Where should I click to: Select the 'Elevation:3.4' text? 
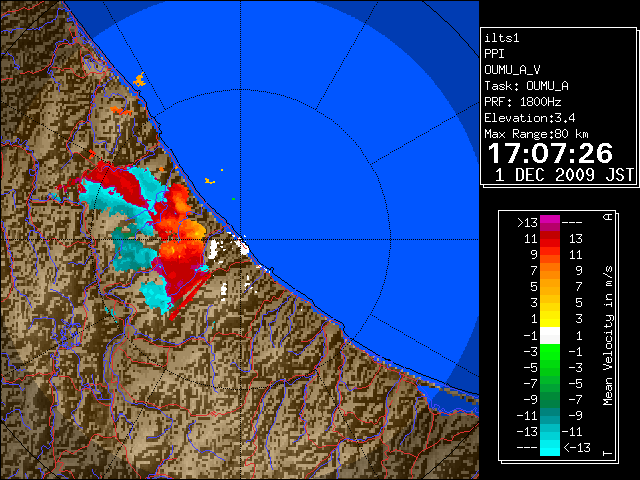pos(530,118)
